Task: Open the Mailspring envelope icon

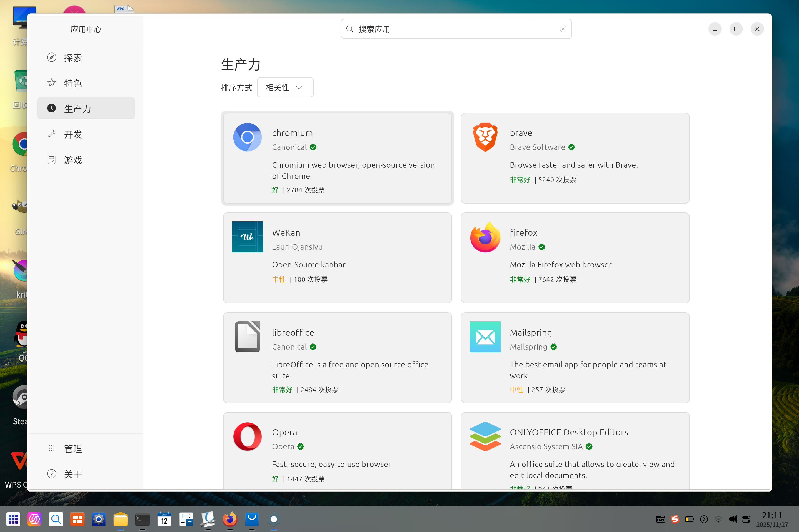Action: tap(485, 337)
